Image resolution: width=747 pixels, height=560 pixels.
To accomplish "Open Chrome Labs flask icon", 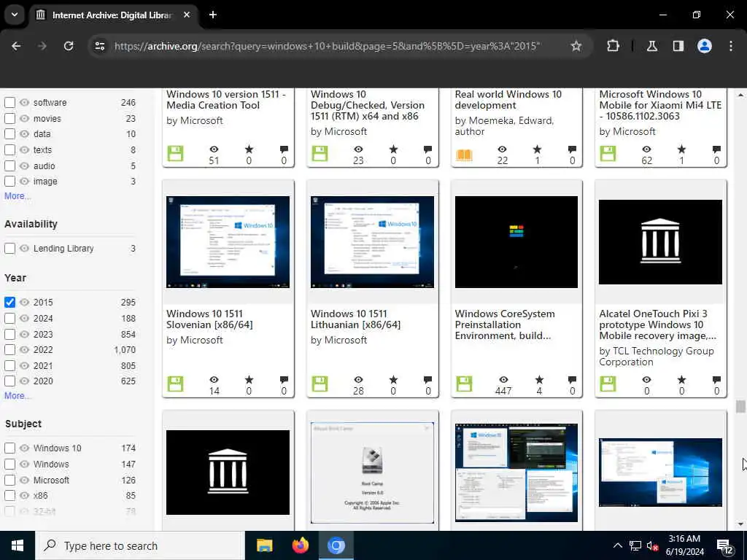I will [x=651, y=46].
